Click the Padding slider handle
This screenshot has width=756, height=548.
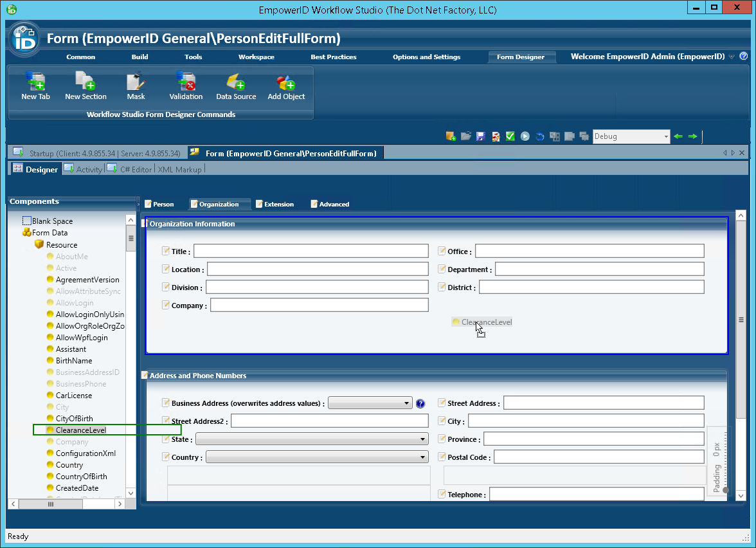[x=726, y=490]
